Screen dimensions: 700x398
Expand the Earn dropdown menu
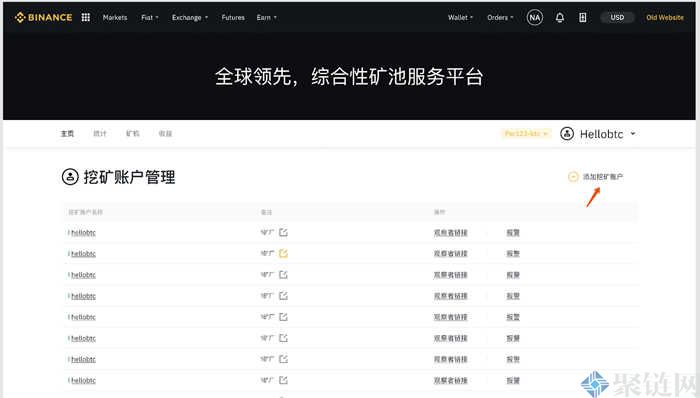click(267, 17)
